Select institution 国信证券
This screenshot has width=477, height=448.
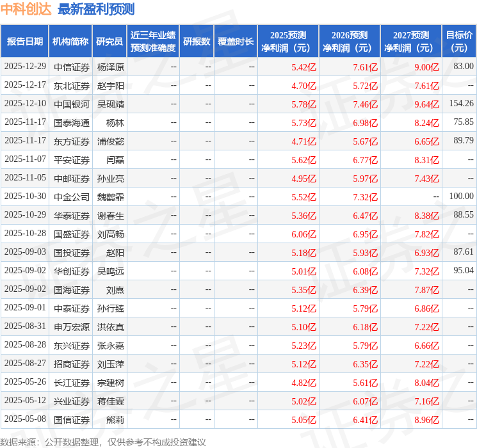click(72, 420)
